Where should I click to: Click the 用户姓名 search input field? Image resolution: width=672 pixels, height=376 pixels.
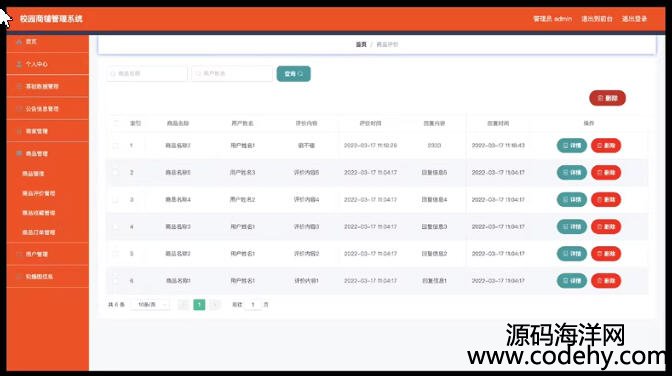232,74
